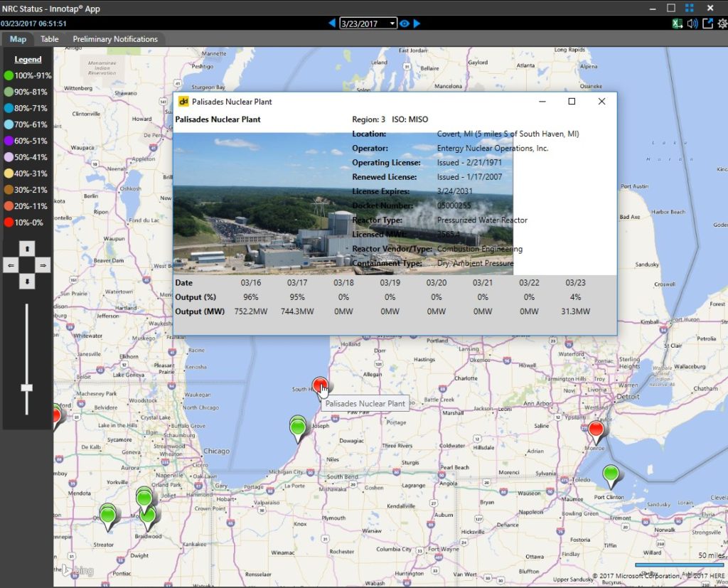The image size is (728, 588).
Task: Switch to the Table tab
Action: click(x=49, y=39)
